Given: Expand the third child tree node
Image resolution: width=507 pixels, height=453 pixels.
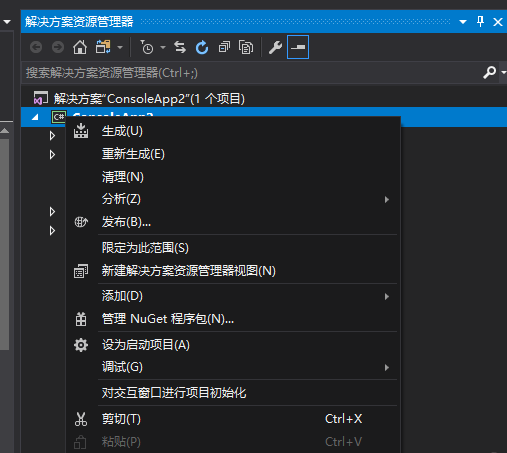Looking at the screenshot, I should (x=52, y=211).
